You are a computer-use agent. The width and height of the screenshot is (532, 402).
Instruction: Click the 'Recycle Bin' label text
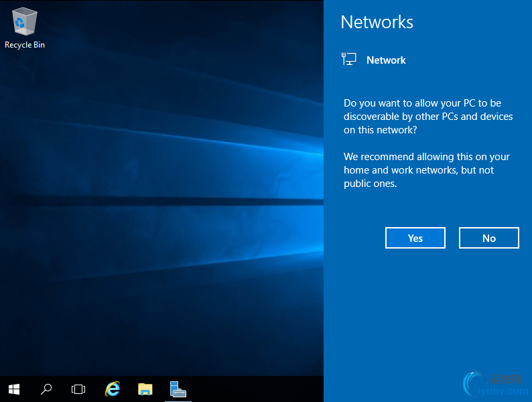point(25,45)
